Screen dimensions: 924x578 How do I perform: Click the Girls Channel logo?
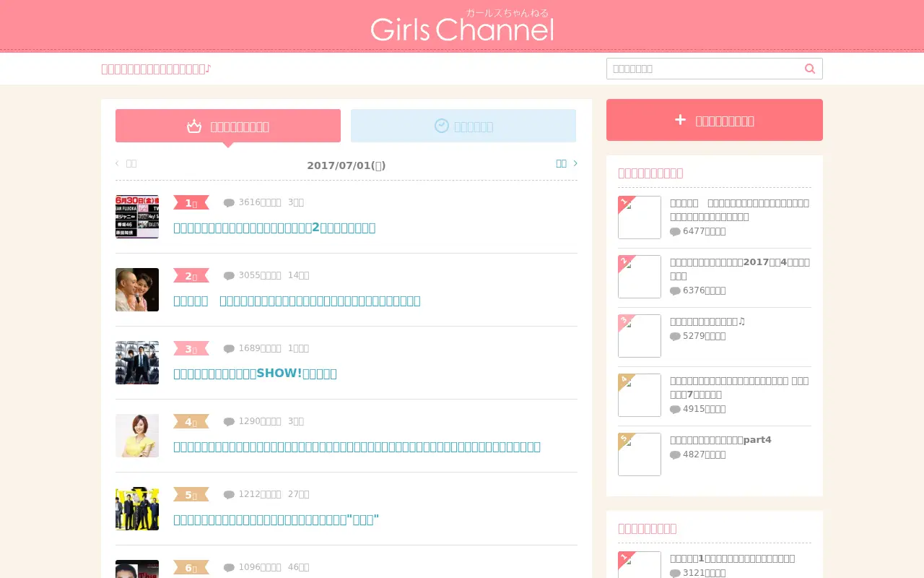462,25
